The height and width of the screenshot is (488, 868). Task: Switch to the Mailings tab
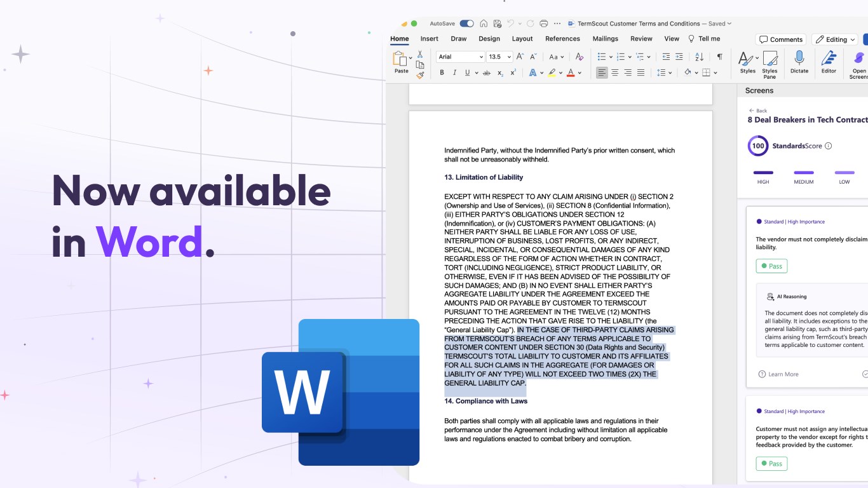click(605, 39)
